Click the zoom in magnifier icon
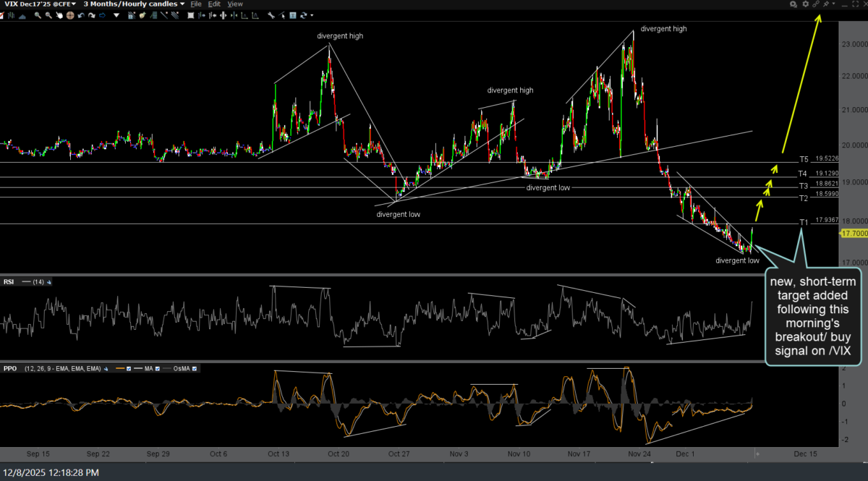 (x=38, y=15)
